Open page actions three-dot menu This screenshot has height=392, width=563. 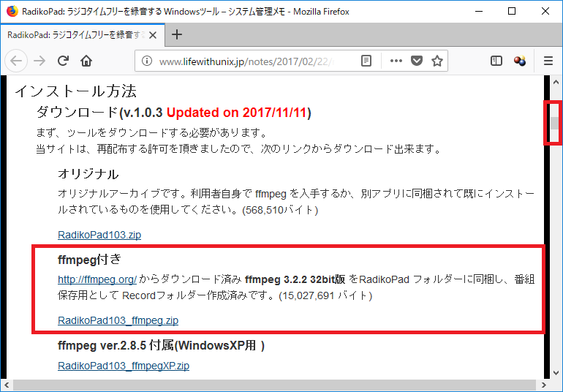(x=396, y=61)
